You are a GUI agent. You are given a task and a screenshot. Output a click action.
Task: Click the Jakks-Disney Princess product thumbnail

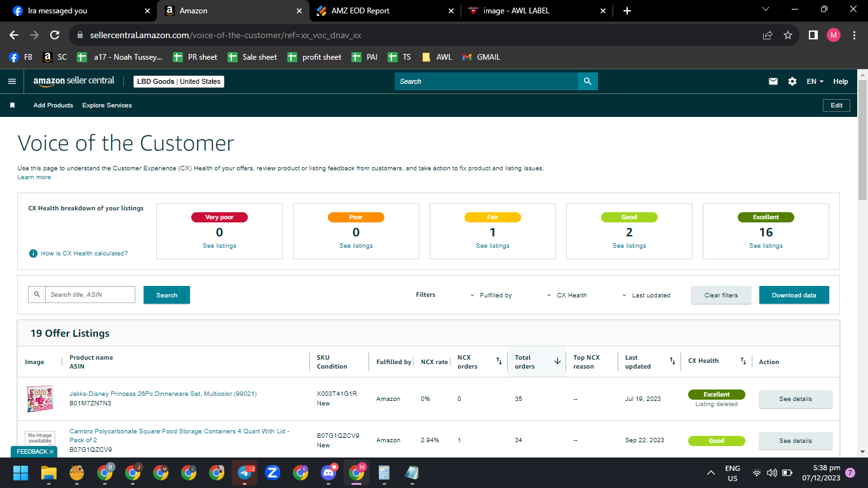tap(39, 399)
